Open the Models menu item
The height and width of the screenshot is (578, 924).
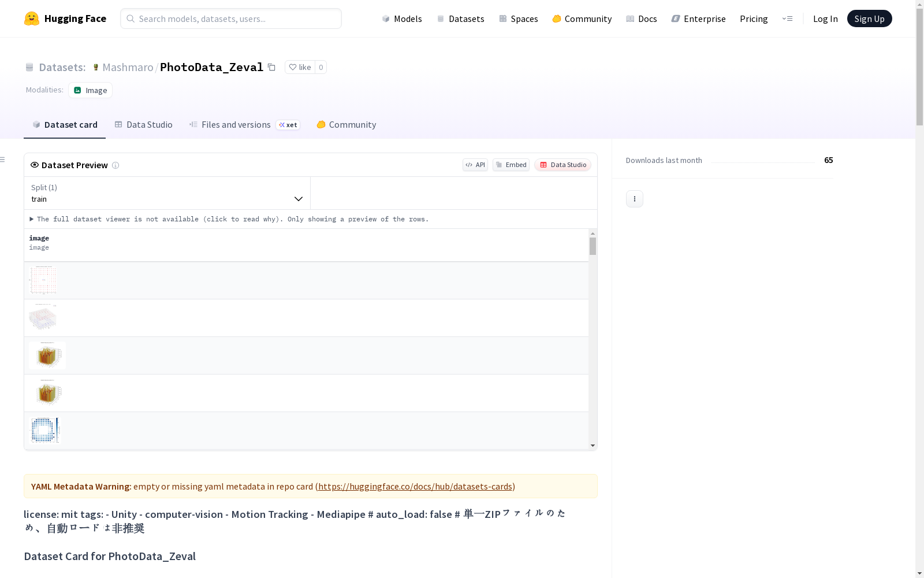point(402,18)
